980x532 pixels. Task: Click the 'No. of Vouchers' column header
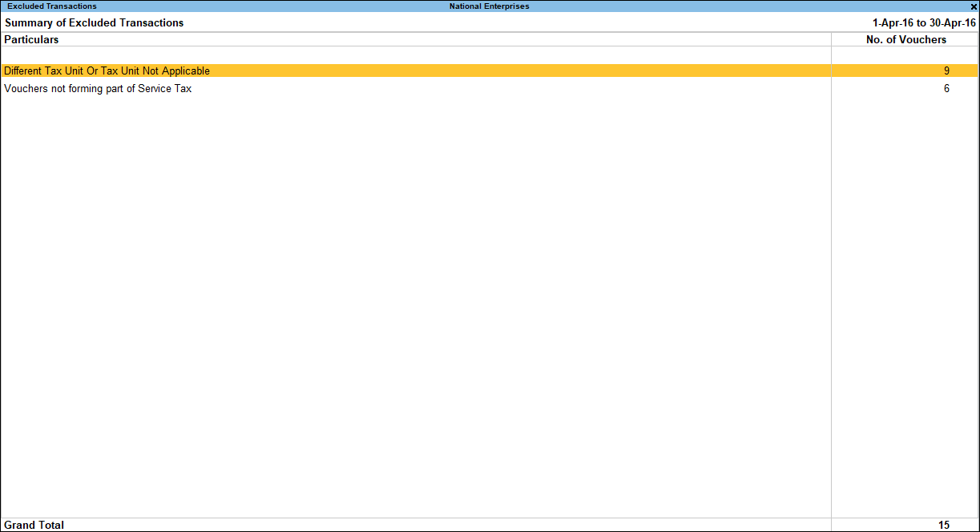pyautogui.click(x=906, y=39)
